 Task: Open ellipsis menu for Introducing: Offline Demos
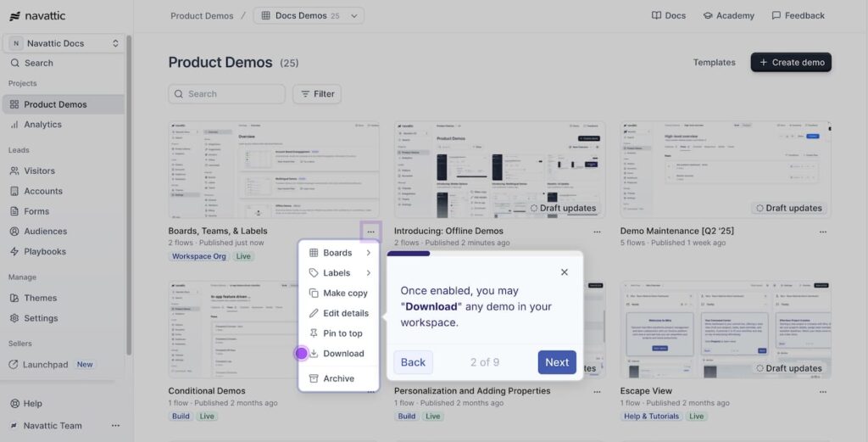tap(597, 232)
